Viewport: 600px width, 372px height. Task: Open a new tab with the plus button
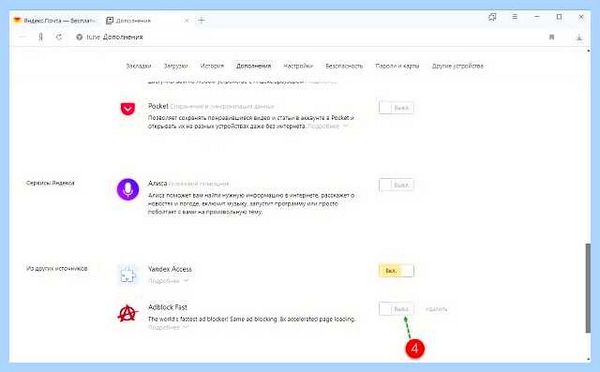point(201,20)
